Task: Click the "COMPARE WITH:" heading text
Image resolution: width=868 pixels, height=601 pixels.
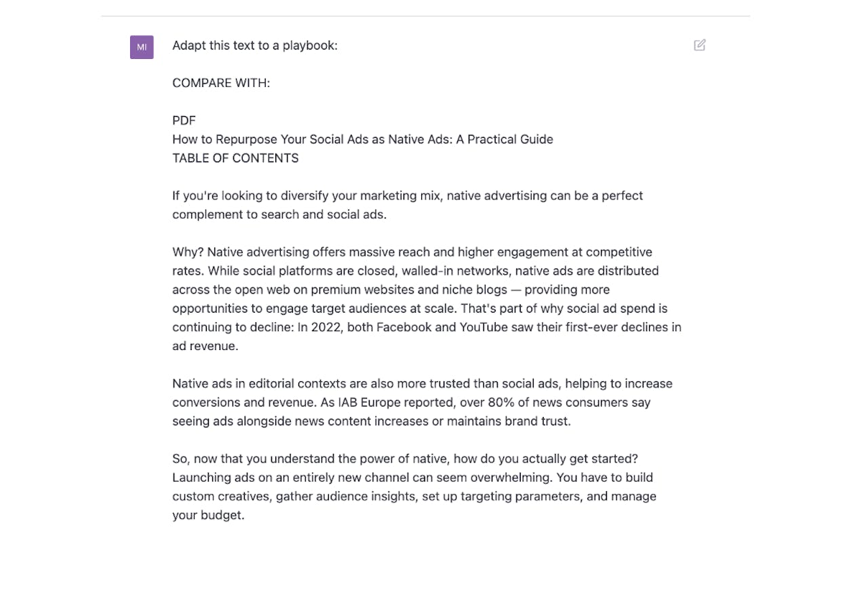Action: pos(221,83)
